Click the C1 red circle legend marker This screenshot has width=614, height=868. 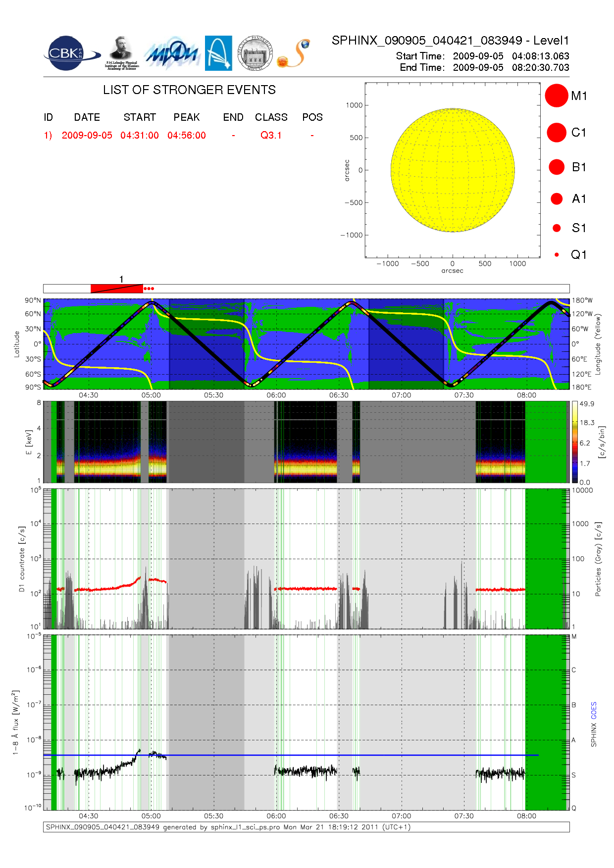coord(556,133)
